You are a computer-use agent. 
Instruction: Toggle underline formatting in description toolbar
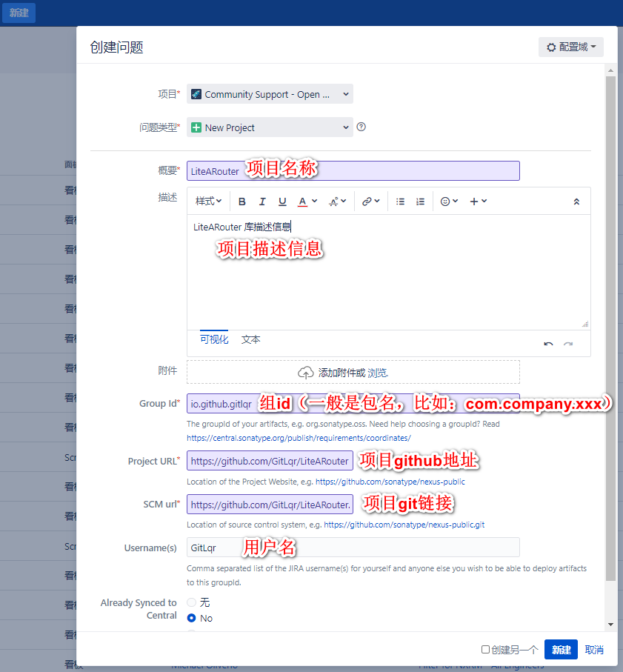282,202
